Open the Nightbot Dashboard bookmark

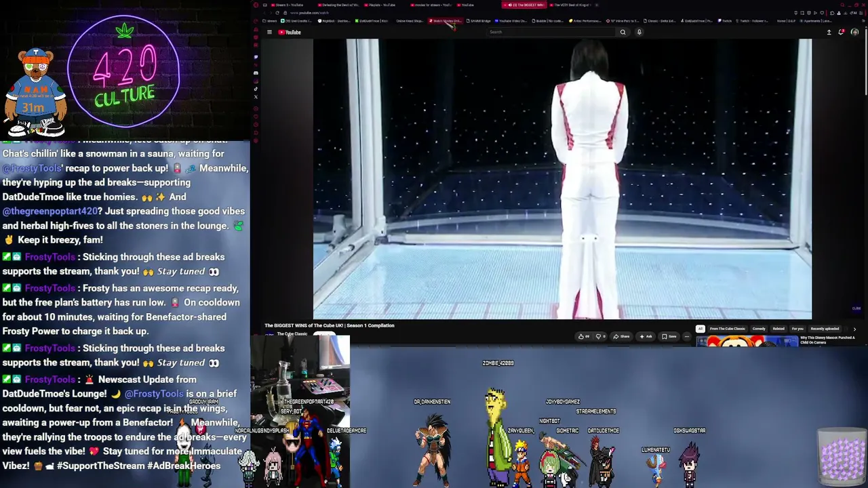(334, 21)
